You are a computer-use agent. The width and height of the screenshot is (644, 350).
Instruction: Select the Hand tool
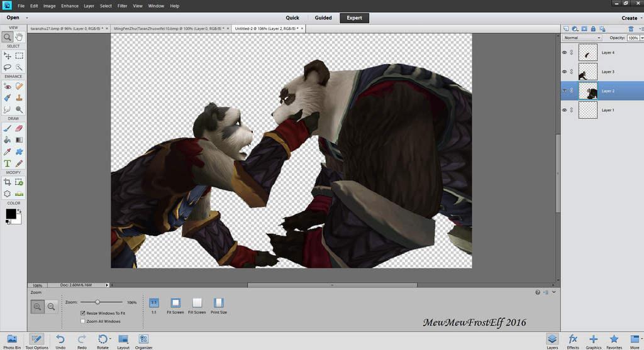coord(19,37)
